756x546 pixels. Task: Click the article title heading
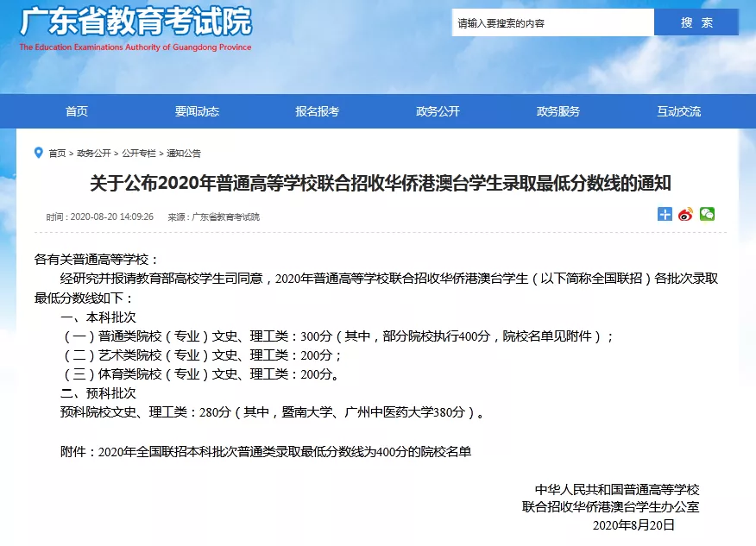coord(380,184)
